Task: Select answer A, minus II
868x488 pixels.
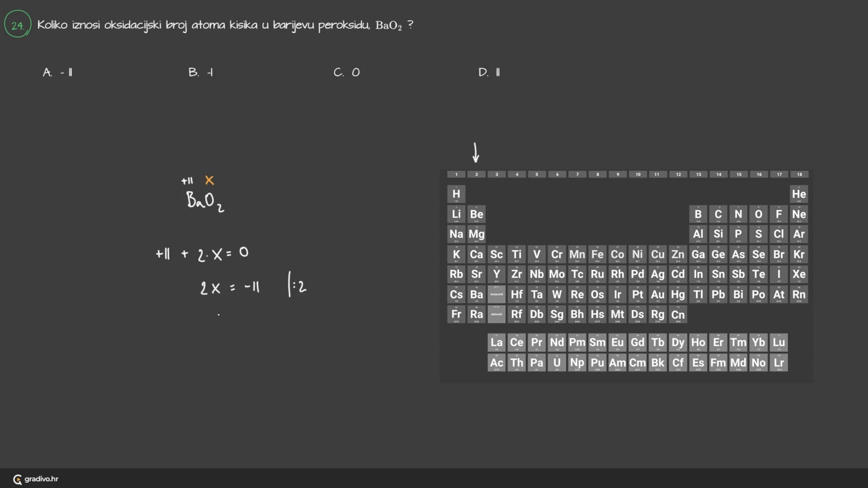Action: point(58,72)
